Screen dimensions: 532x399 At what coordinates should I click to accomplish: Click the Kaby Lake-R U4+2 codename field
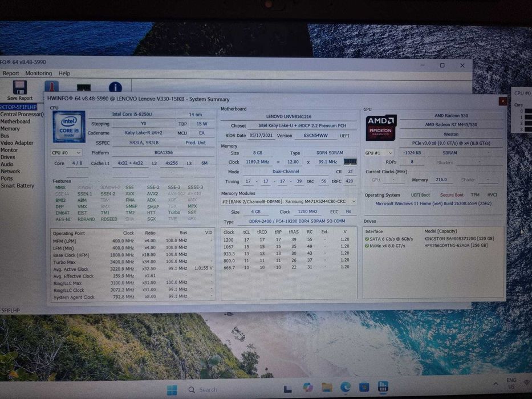click(144, 133)
